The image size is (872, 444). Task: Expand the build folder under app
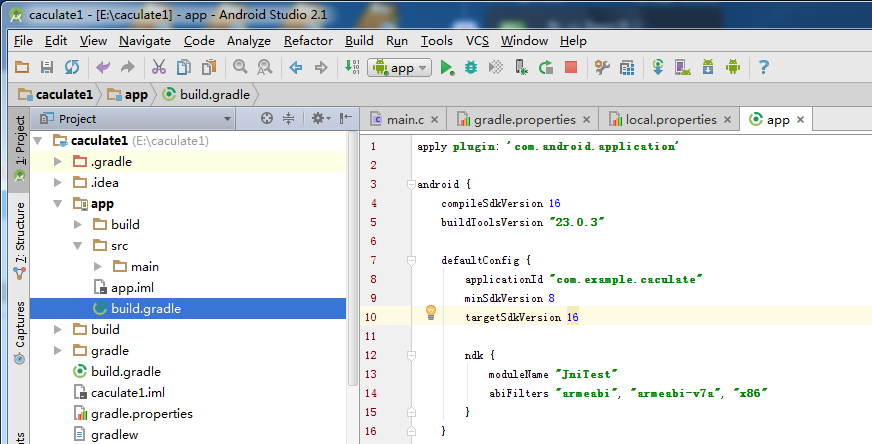(x=78, y=225)
